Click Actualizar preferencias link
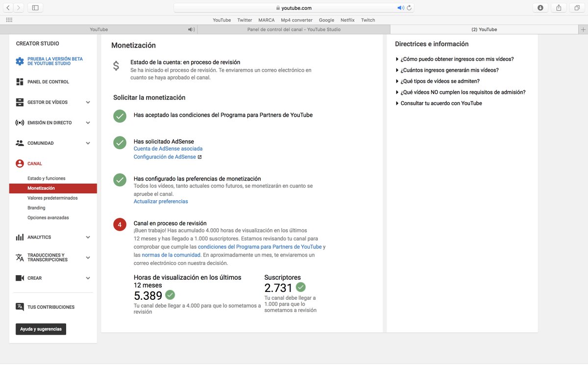This screenshot has width=588, height=368. 161,202
